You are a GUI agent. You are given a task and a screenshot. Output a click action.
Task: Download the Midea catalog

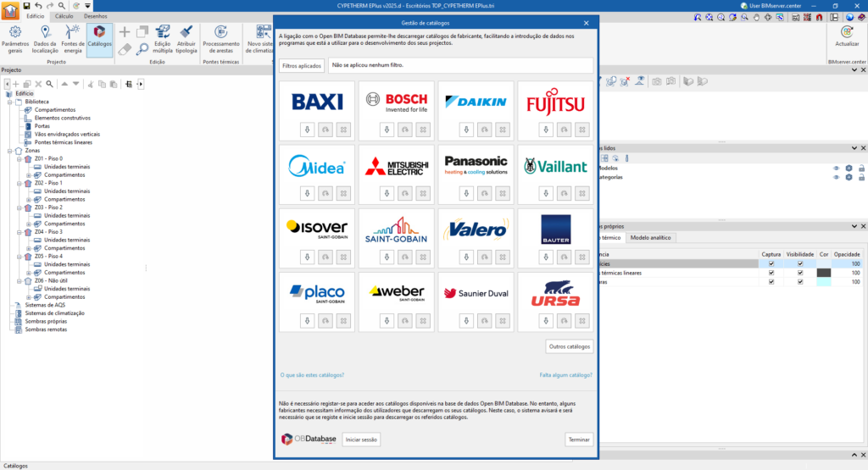[307, 193]
